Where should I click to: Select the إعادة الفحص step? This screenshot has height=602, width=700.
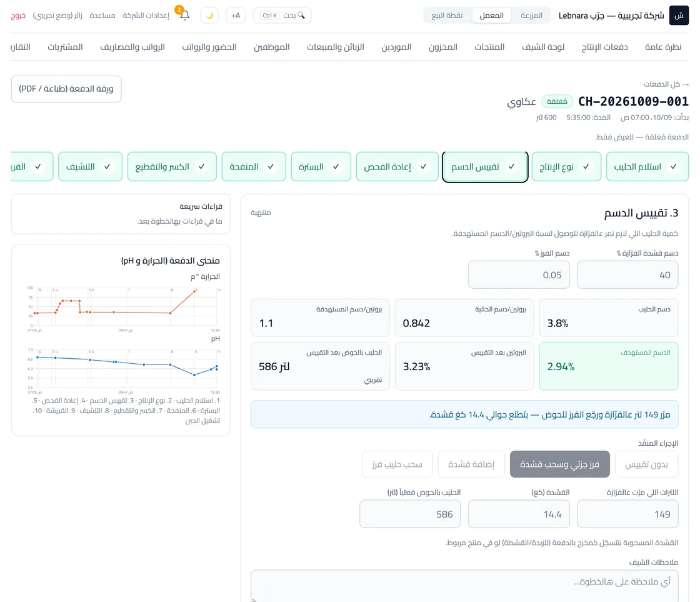[x=397, y=166]
